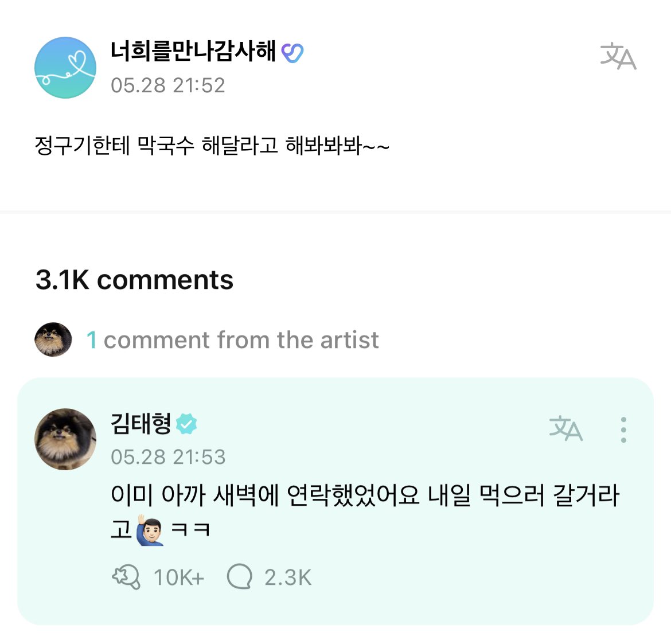Jump to "1 comment from the artist"
This screenshot has width=671, height=644.
[232, 340]
